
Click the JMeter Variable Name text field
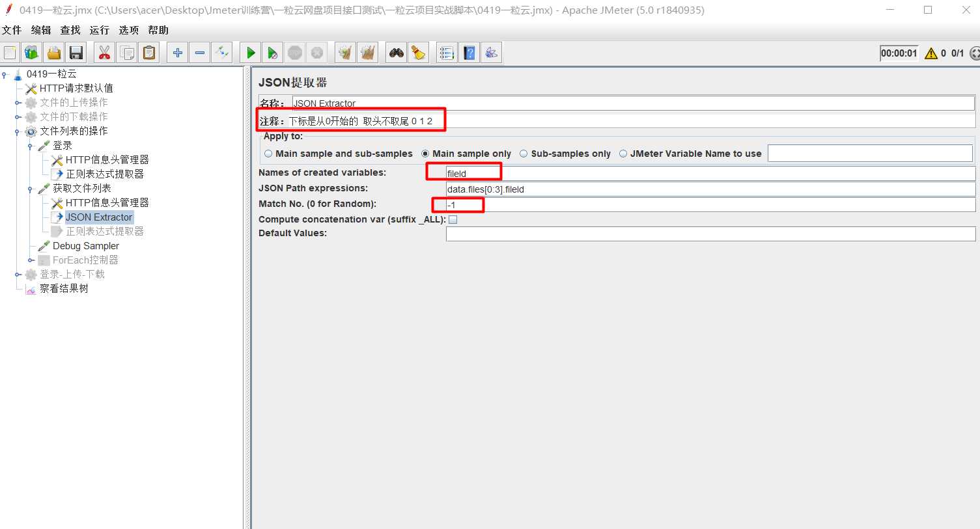click(870, 154)
